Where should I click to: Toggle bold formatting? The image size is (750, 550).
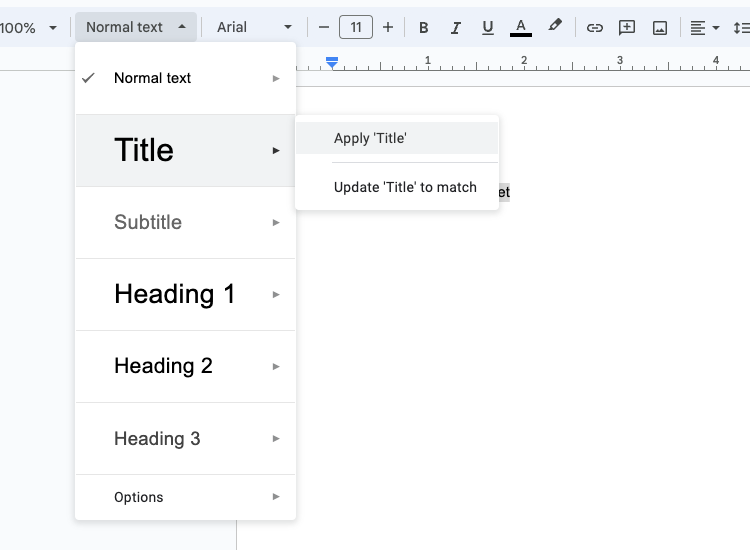424,27
